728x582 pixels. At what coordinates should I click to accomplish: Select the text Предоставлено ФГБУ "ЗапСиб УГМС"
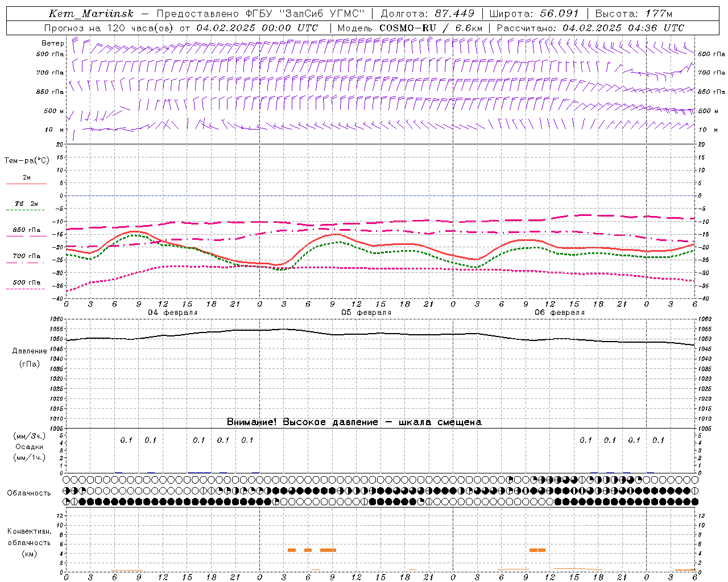pos(260,14)
